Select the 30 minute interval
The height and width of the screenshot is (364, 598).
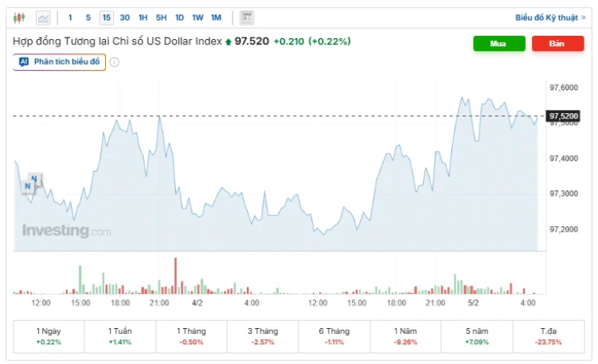coord(125,17)
